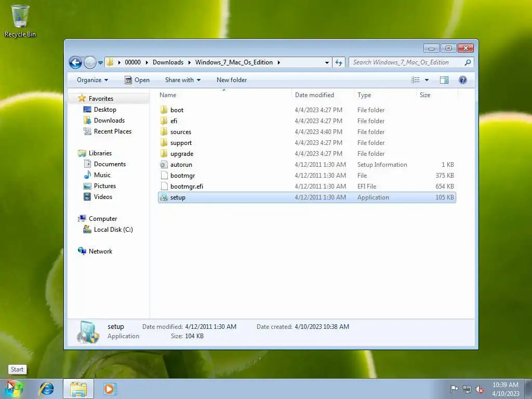Select Computer in the navigation pane

tap(103, 219)
